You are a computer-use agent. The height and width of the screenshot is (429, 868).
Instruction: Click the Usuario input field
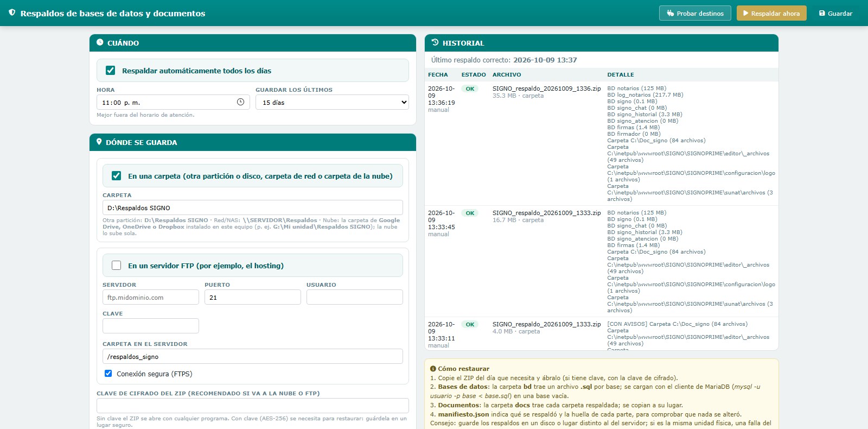click(x=355, y=297)
